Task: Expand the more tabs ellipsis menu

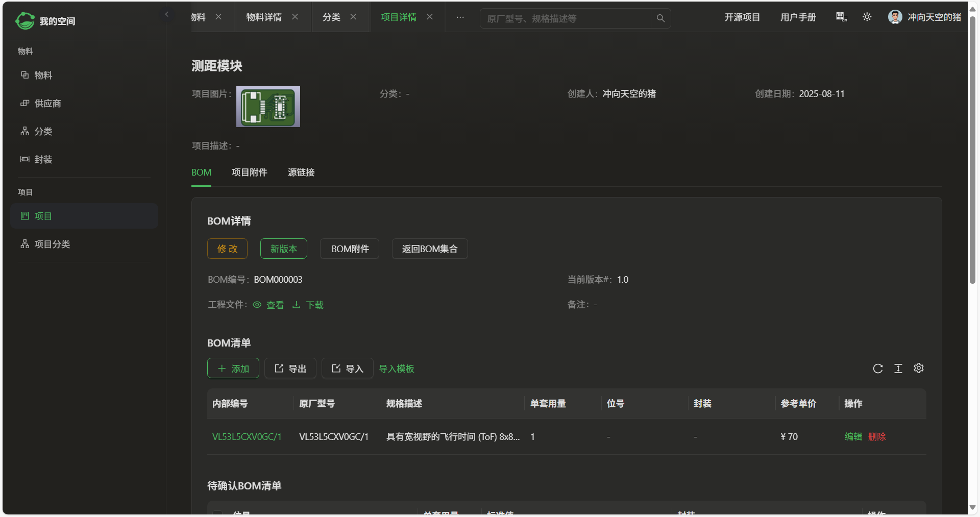Action: click(x=460, y=17)
